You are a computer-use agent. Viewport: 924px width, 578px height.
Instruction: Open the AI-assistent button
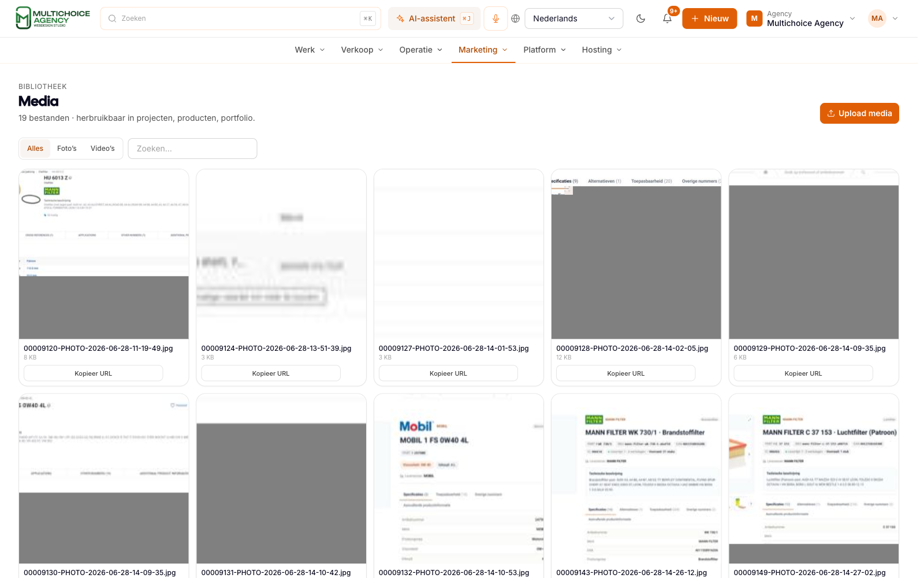coord(434,18)
